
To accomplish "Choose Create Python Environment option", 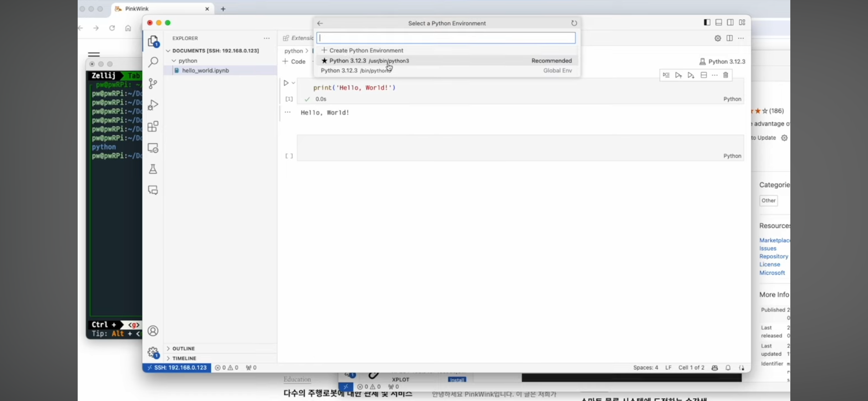I will [366, 51].
